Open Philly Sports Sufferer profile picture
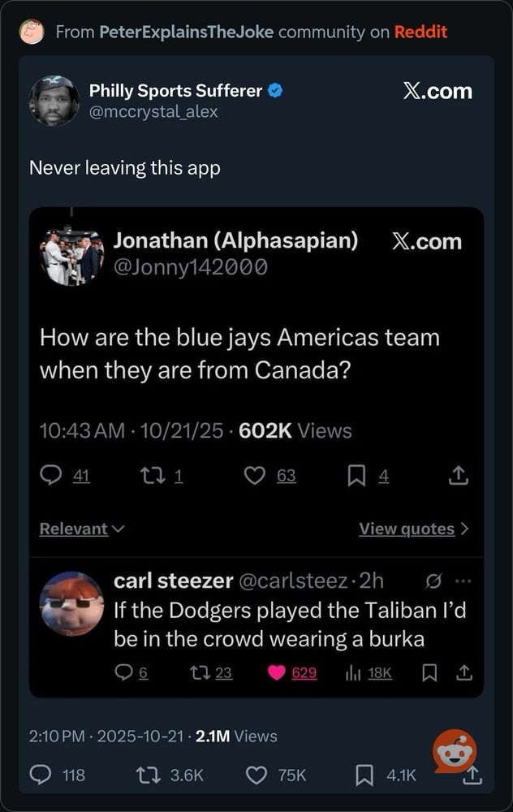 [54, 101]
